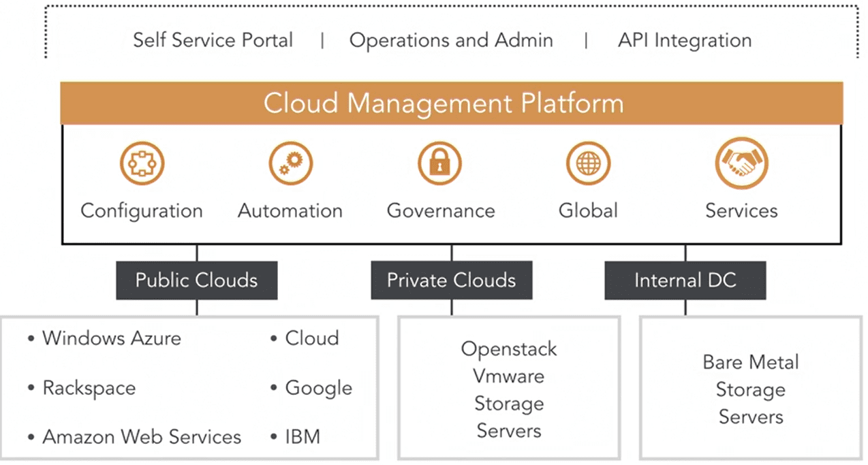The height and width of the screenshot is (465, 868).
Task: Click the Global globe icon
Action: click(588, 163)
